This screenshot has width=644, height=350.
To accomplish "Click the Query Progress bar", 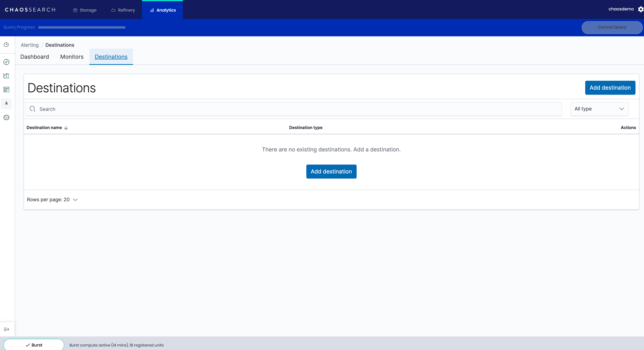I will coord(82,27).
